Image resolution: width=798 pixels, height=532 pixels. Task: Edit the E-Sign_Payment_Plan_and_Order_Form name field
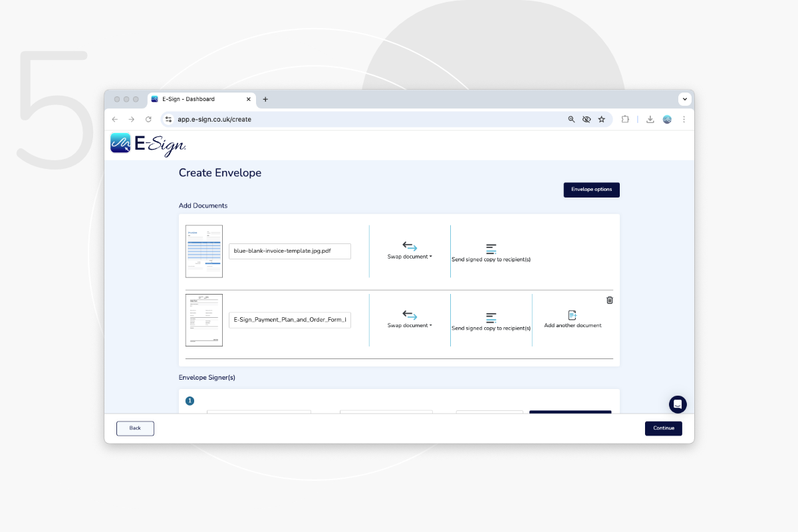point(290,321)
